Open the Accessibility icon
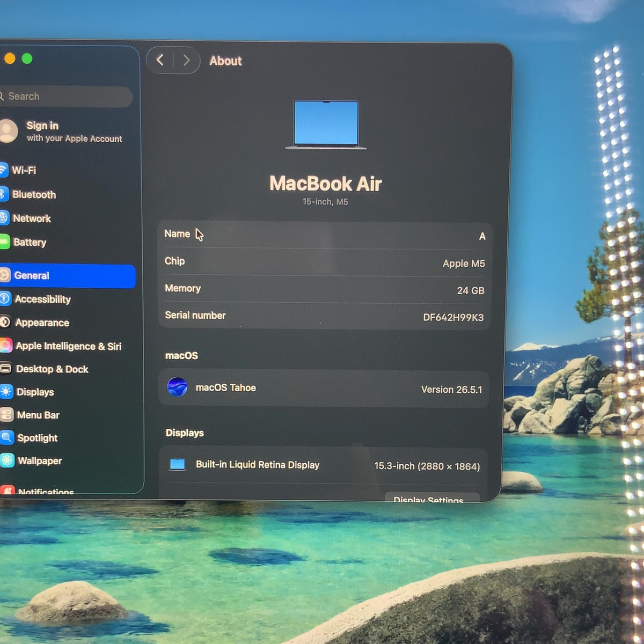 coord(5,298)
